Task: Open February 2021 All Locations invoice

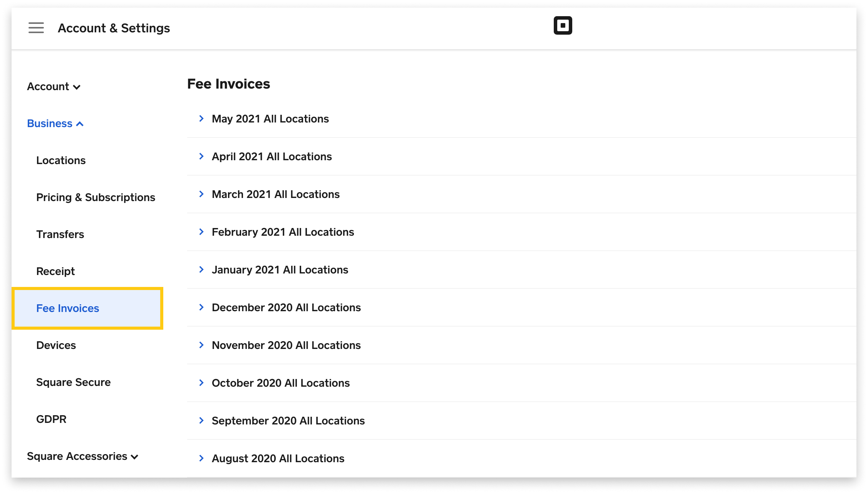Action: (x=521, y=232)
